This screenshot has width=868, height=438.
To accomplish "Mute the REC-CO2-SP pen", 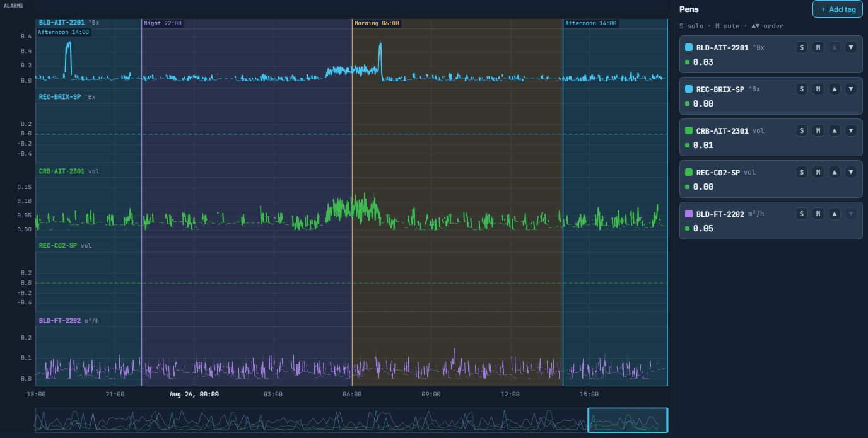I will pyautogui.click(x=818, y=172).
